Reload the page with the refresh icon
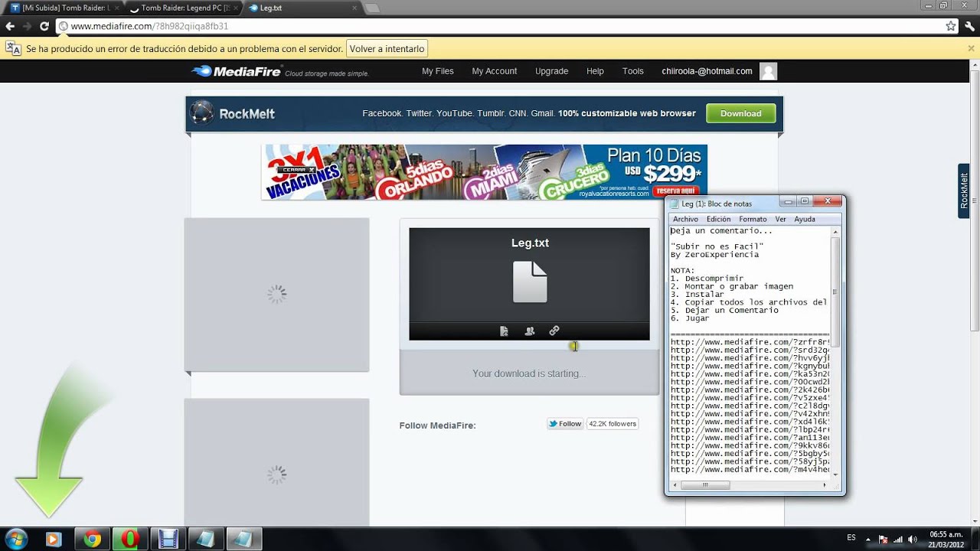 tap(44, 26)
